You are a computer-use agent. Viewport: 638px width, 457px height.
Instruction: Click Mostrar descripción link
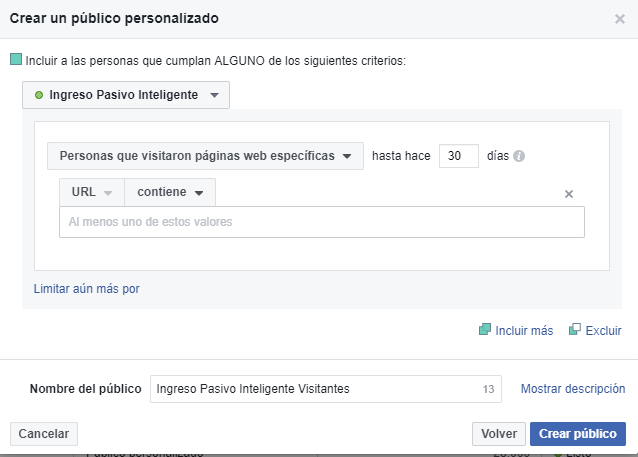pyautogui.click(x=573, y=389)
